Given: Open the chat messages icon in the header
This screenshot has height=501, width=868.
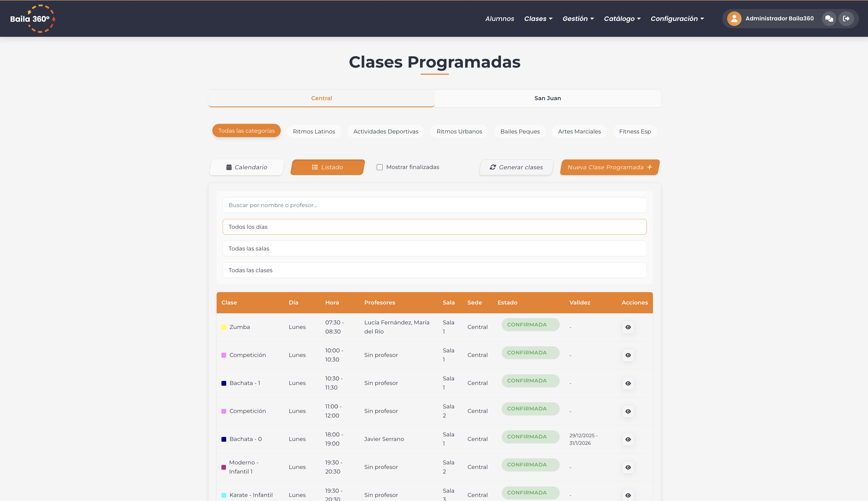Looking at the screenshot, I should coord(829,18).
